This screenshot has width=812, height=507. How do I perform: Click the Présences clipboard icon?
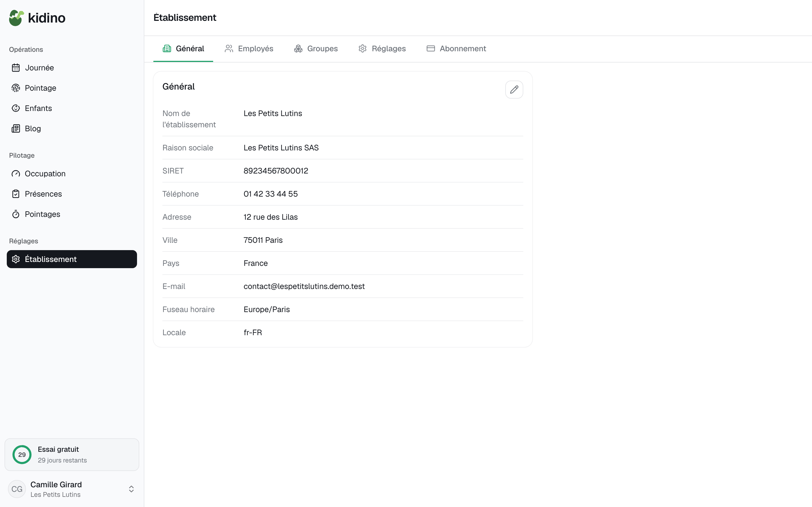(x=16, y=194)
